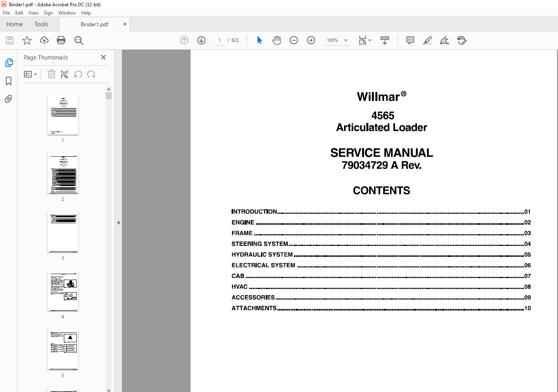The width and height of the screenshot is (558, 392).
Task: Select page 5 thumbnail
Action: tap(63, 350)
